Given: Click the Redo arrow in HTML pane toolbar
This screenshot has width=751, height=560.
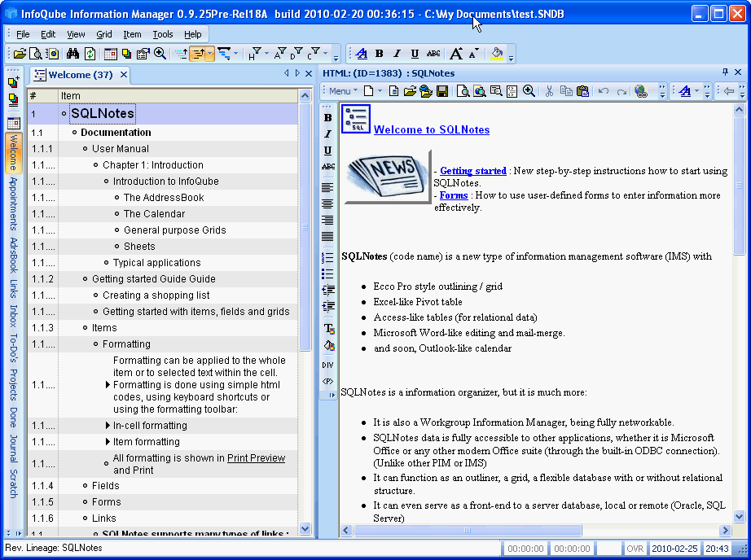Looking at the screenshot, I should (621, 91).
